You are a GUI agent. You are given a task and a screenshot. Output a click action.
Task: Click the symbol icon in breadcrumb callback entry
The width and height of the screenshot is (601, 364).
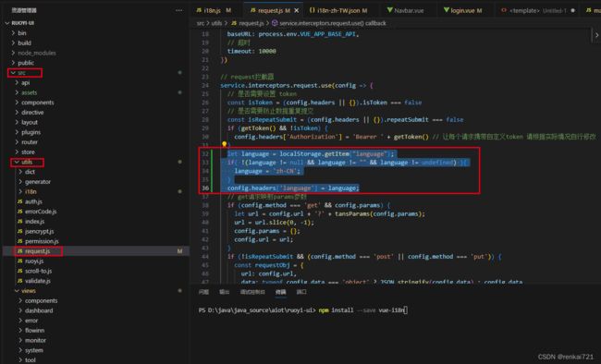[275, 23]
